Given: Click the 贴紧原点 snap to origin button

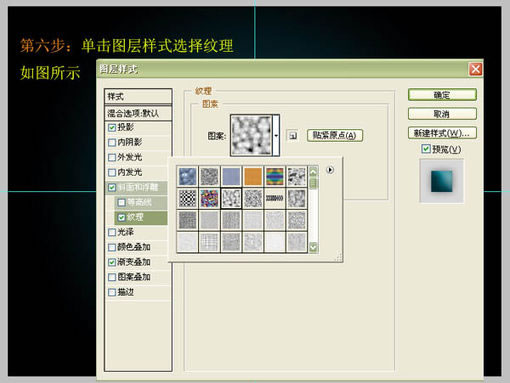Looking at the screenshot, I should click(x=335, y=135).
